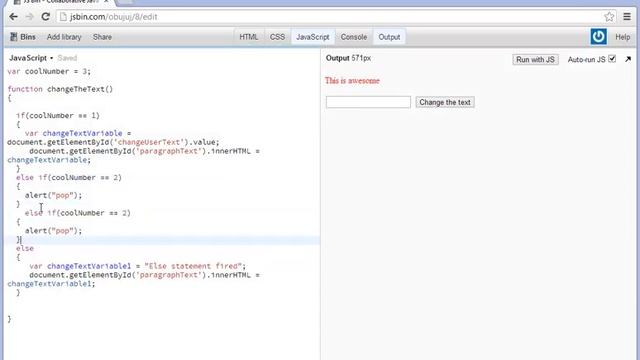The height and width of the screenshot is (360, 640).
Task: Toggle the CSS panel tab
Action: pos(277,37)
